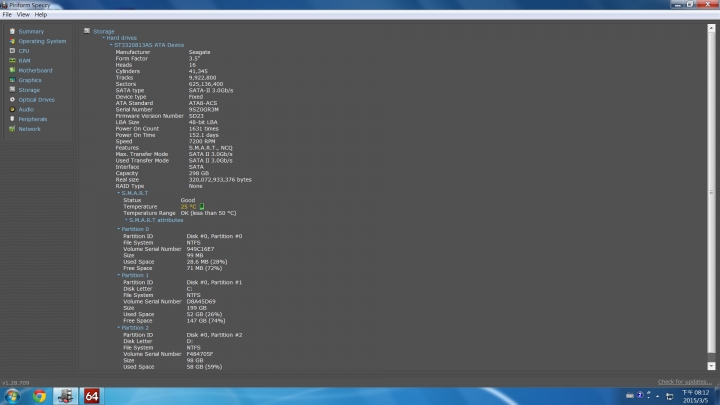This screenshot has width=720, height=405.
Task: Open the View menu
Action: click(23, 15)
